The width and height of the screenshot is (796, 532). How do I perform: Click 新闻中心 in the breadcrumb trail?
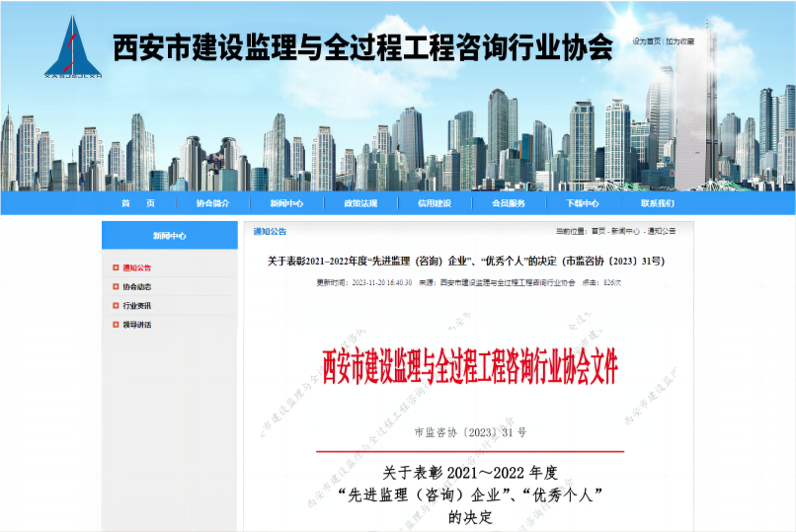(x=625, y=231)
